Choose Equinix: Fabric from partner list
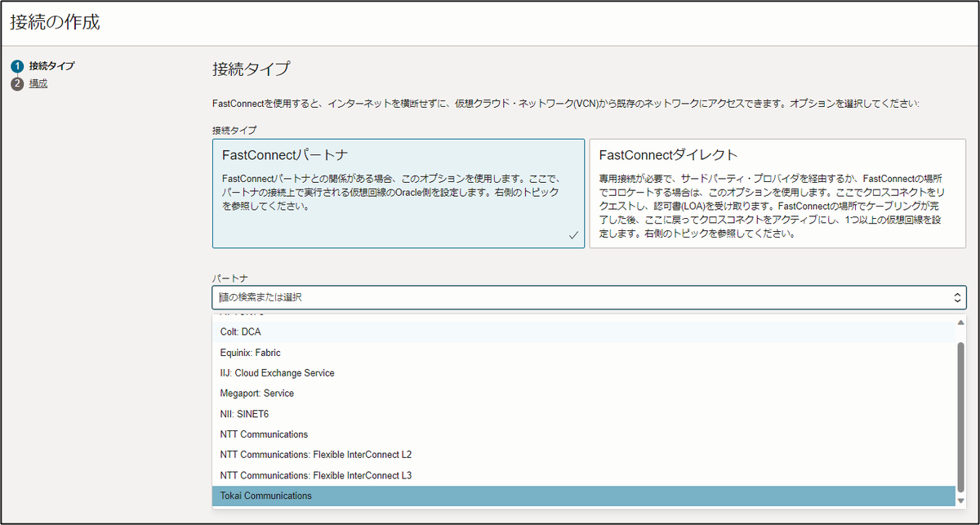 coord(583,353)
